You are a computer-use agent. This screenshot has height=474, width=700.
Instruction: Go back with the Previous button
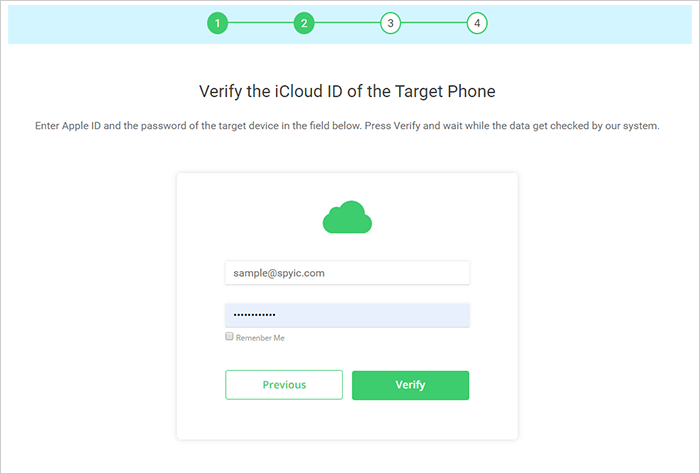pyautogui.click(x=284, y=385)
